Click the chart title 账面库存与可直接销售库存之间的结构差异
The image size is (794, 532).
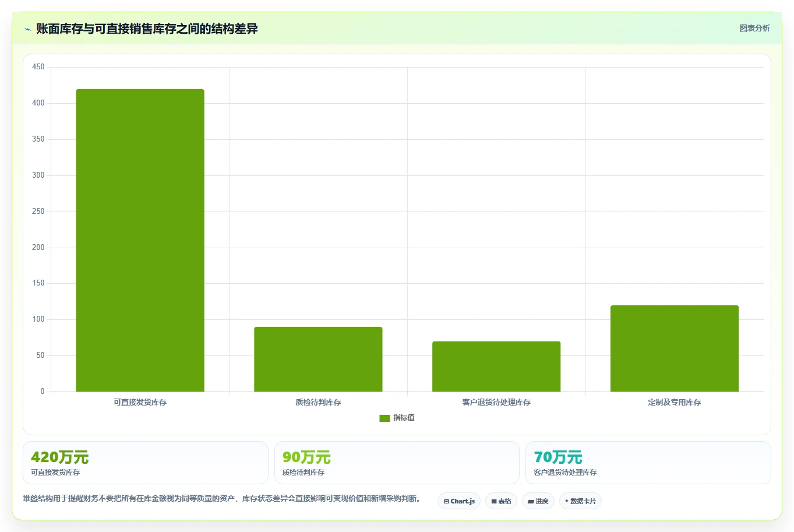coord(147,29)
